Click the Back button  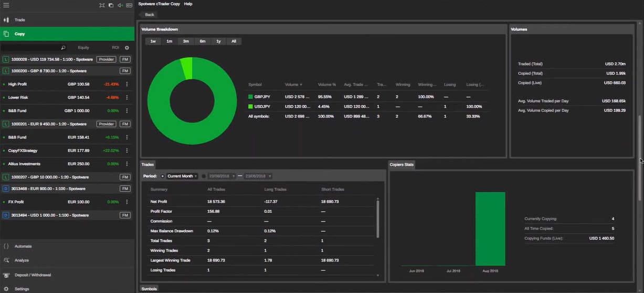(150, 15)
